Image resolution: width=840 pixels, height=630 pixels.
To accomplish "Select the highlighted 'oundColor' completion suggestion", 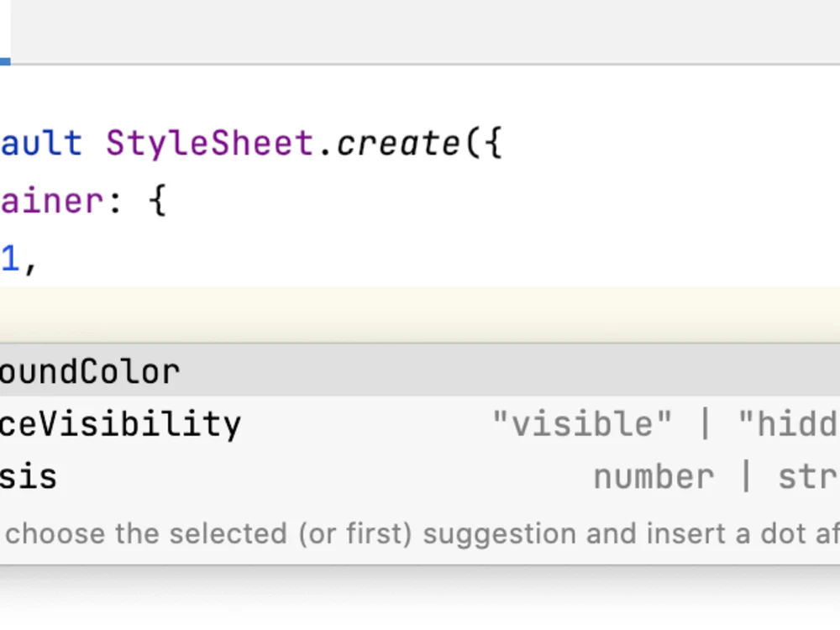I will (x=420, y=370).
